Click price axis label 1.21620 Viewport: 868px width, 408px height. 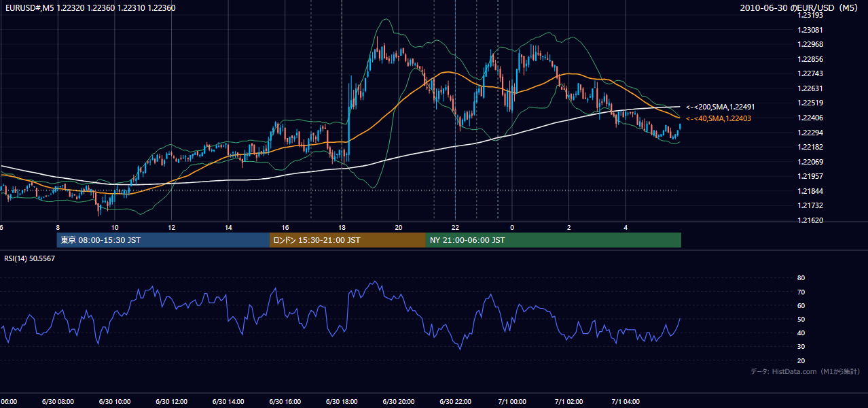point(810,220)
